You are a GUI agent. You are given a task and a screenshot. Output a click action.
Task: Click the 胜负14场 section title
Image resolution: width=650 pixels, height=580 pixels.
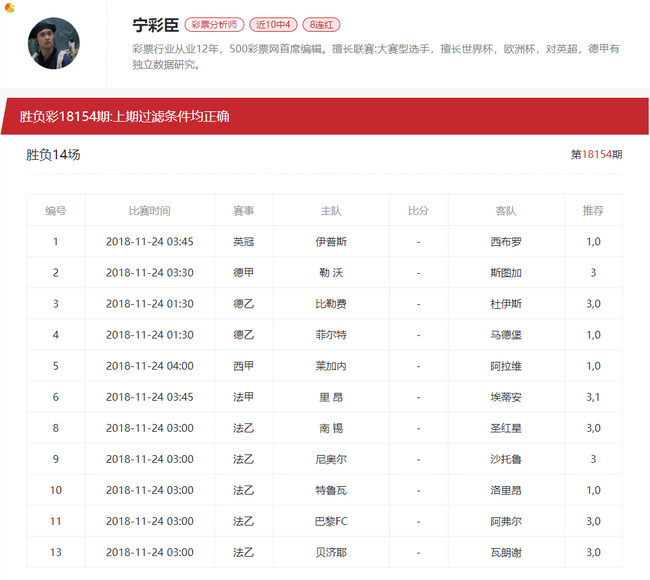pyautogui.click(x=53, y=155)
